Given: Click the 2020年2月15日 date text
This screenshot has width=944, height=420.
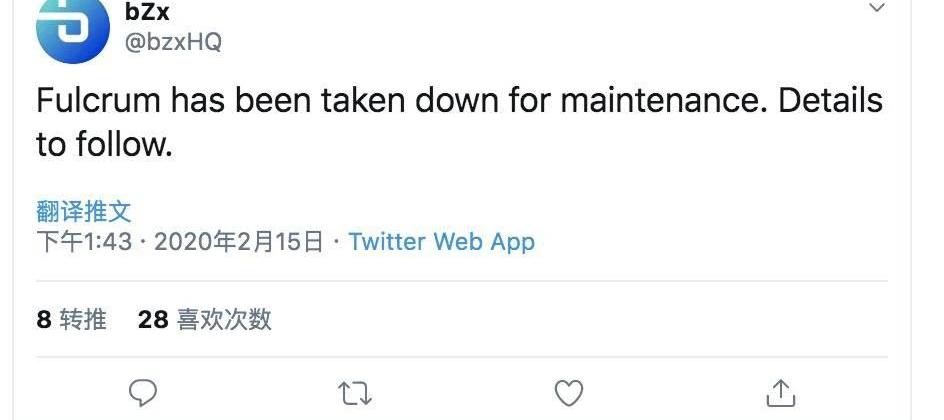Looking at the screenshot, I should point(238,242).
